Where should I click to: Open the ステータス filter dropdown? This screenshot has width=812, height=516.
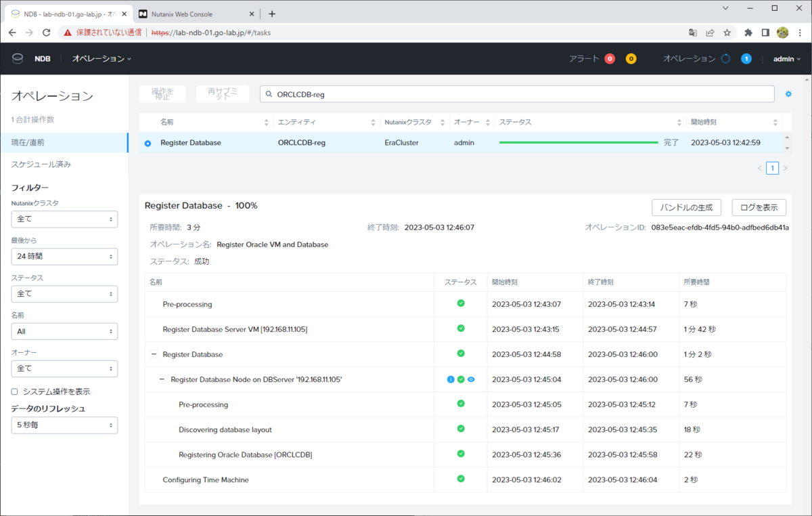[64, 294]
